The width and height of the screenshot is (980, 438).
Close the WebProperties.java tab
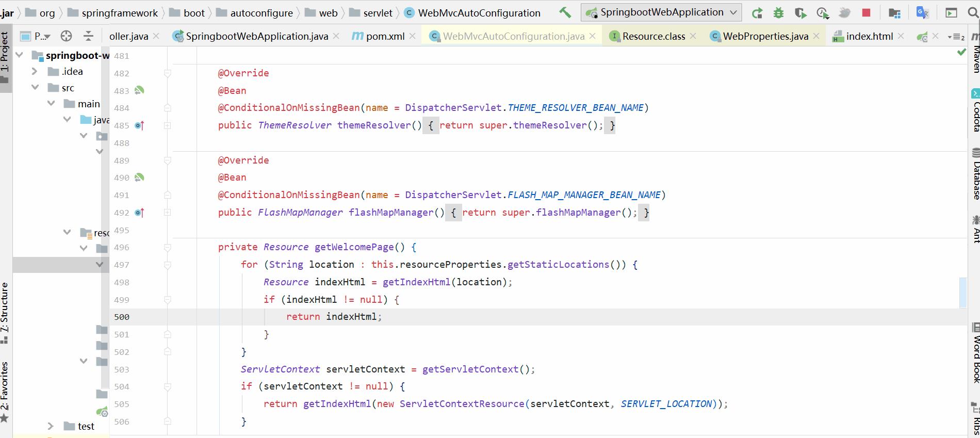tap(816, 36)
